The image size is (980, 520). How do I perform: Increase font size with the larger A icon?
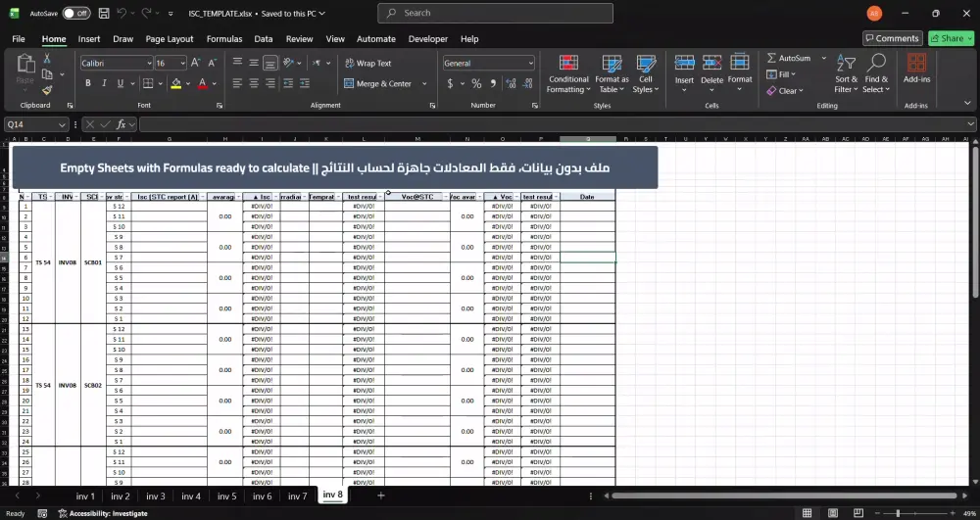tap(196, 63)
